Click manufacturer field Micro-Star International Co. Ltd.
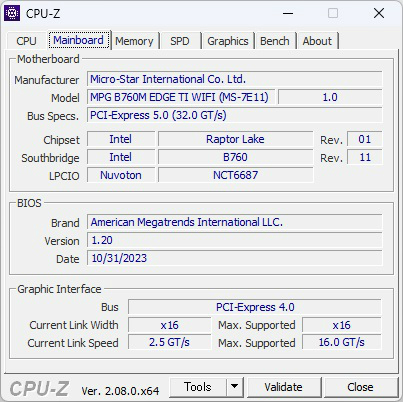 tap(235, 79)
